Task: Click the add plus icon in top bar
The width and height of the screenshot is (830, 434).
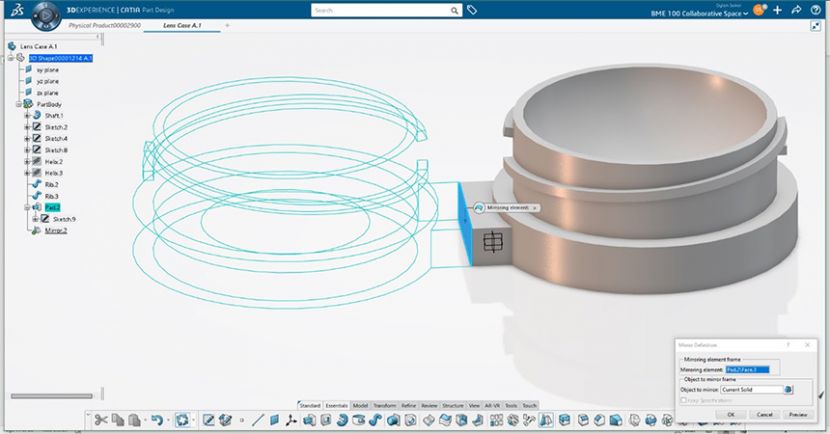Action: 777,10
